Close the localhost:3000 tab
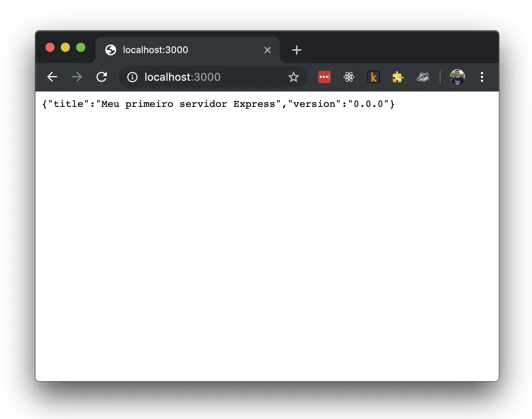532x419 pixels. point(268,50)
